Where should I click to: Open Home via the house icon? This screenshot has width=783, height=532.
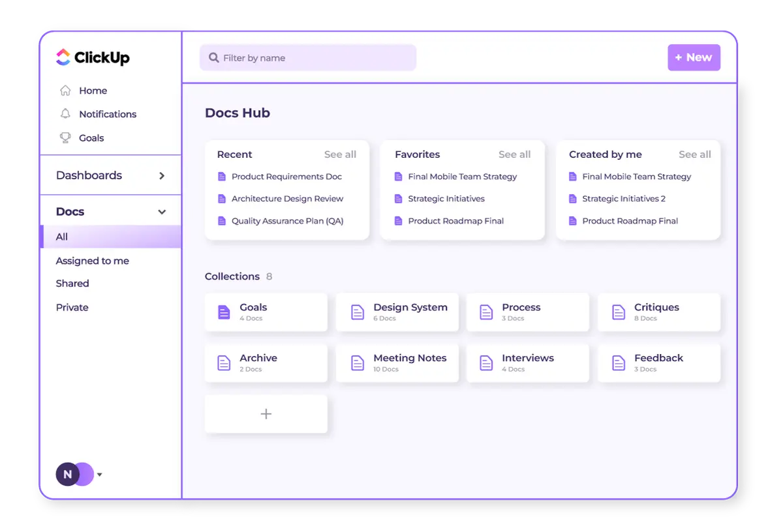65,91
